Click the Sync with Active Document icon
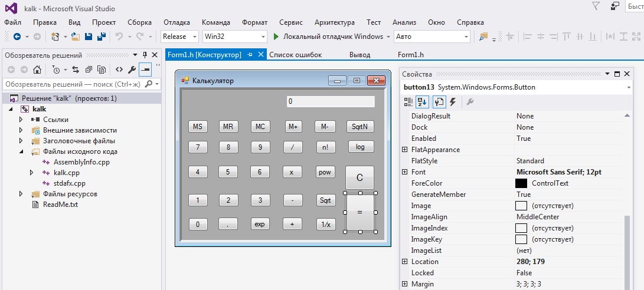The image size is (644, 290). point(76,70)
